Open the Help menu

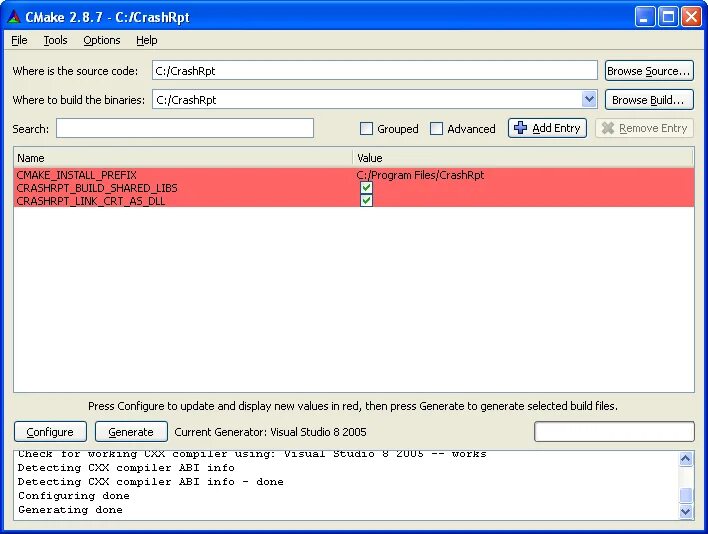point(147,40)
